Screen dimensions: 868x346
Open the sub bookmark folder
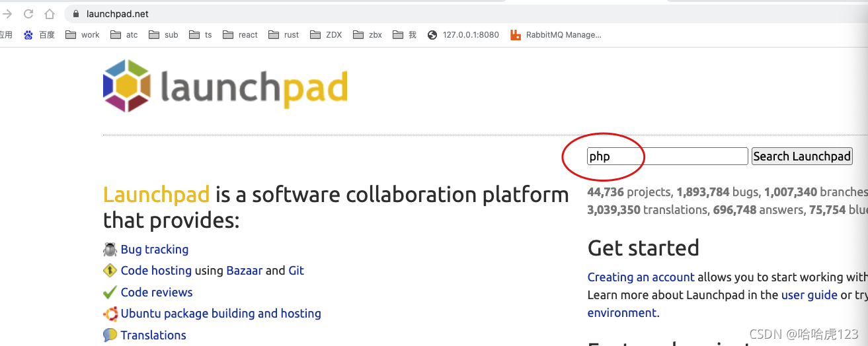163,35
